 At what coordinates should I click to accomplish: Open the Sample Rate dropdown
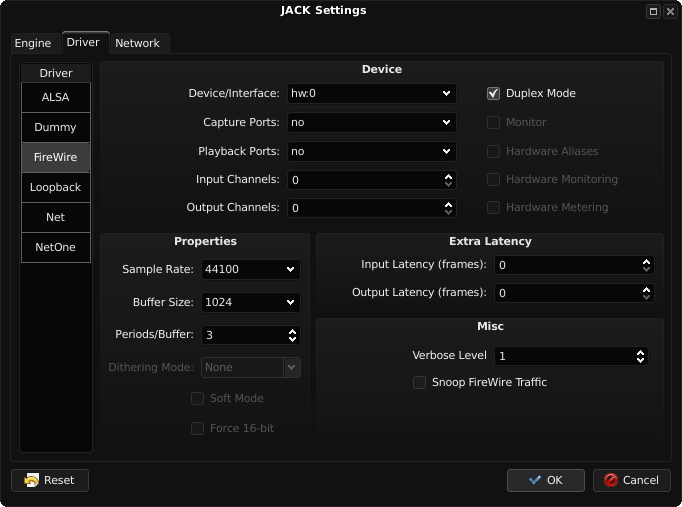(x=251, y=269)
